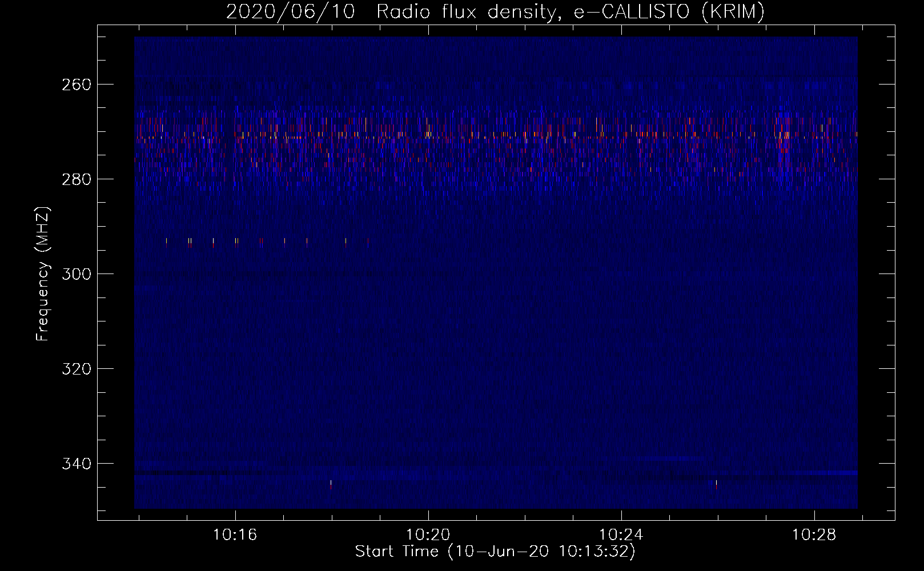Click the 10:20 time tick label

pos(428,535)
